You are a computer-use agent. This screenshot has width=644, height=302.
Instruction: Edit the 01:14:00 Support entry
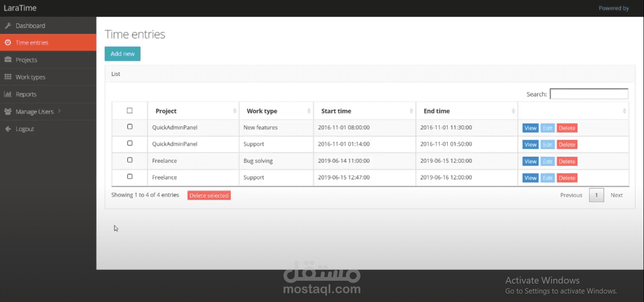pyautogui.click(x=547, y=145)
